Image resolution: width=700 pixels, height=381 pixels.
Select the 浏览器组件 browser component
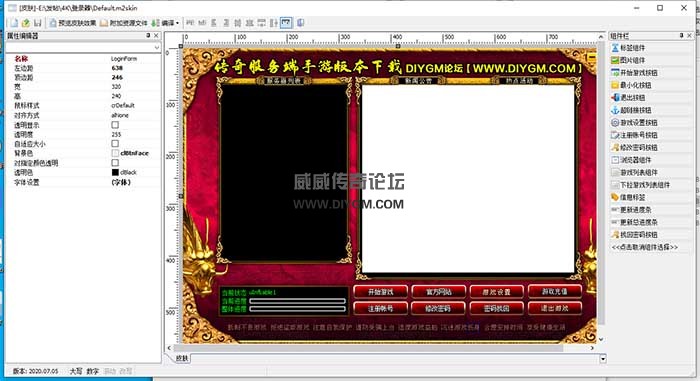(x=631, y=160)
